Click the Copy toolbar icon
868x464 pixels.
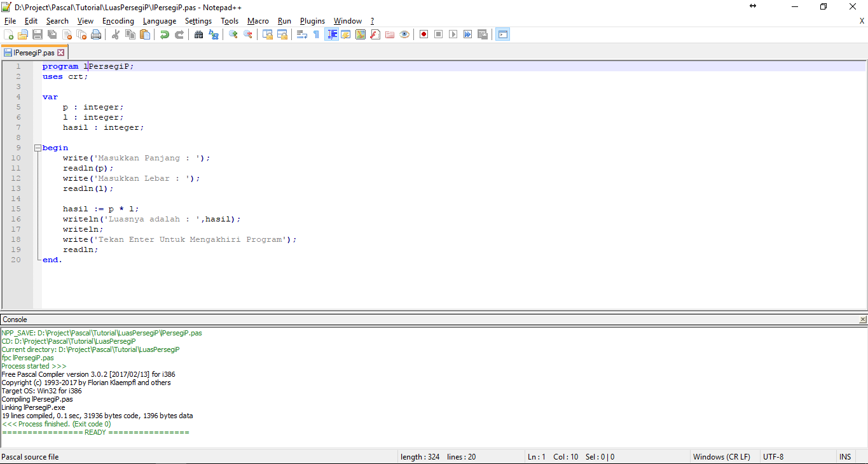click(x=130, y=34)
